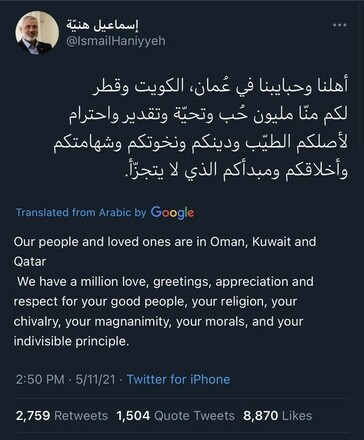Click the last Arabic line ending with لا يتجزّأ
The image size is (364, 440).
(236, 171)
